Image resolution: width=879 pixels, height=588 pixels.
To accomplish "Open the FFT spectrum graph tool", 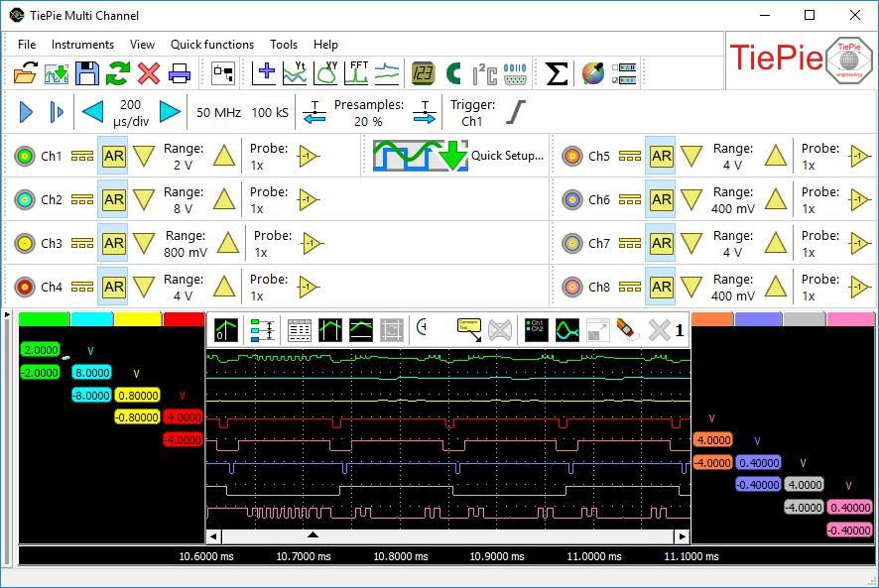I will point(356,73).
